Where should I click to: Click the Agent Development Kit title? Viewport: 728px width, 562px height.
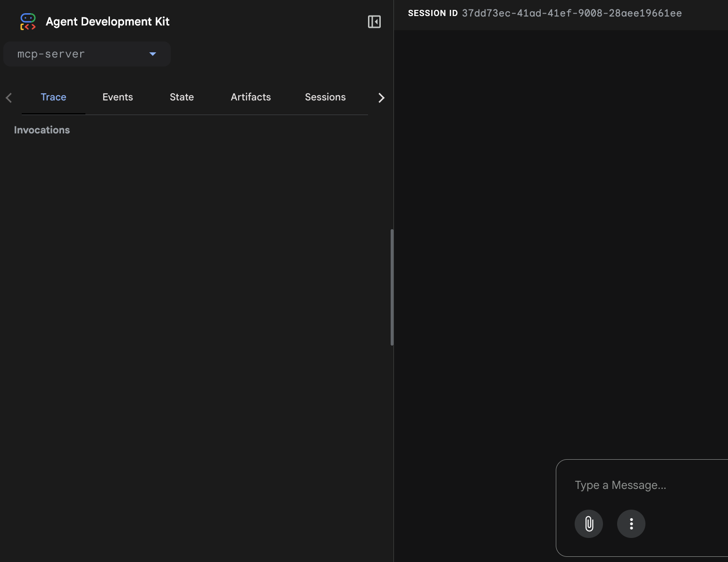[108, 22]
